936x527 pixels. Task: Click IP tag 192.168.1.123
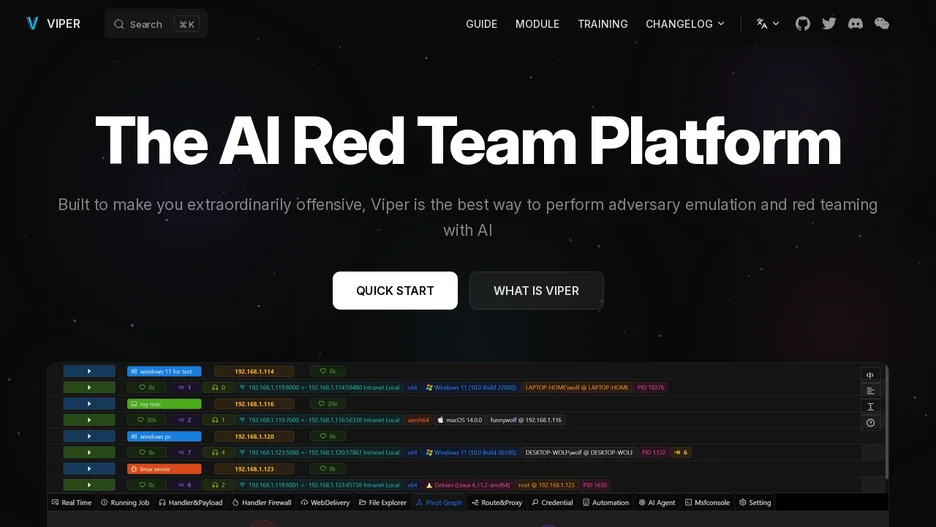[254, 469]
